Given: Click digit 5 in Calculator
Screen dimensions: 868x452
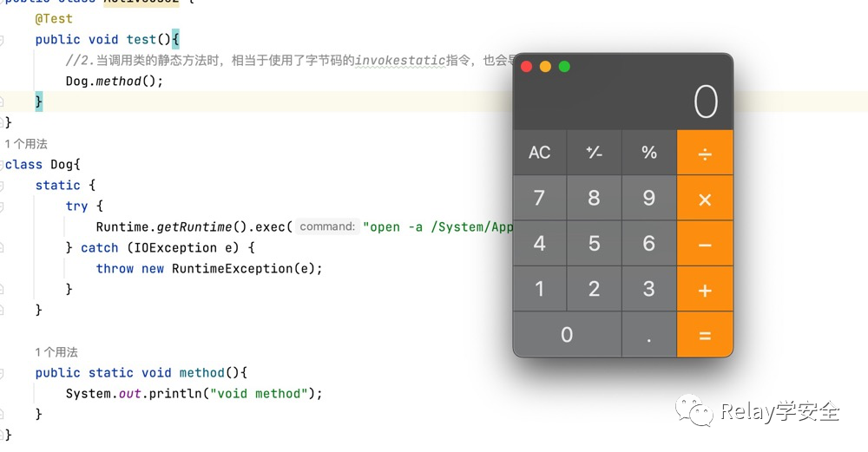Looking at the screenshot, I should pos(594,244).
